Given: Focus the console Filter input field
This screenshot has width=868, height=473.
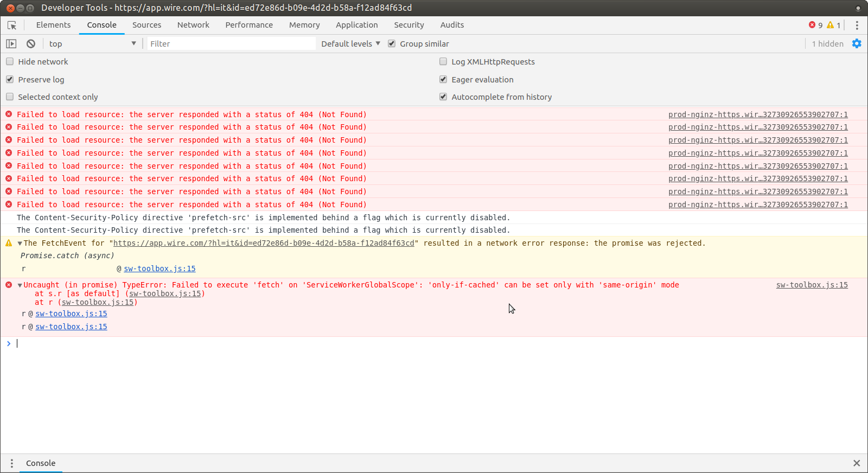Looking at the screenshot, I should 232,44.
